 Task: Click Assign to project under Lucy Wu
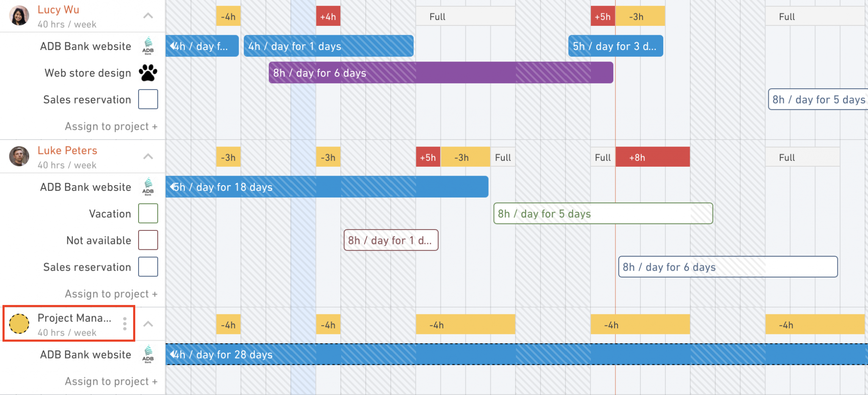pos(111,126)
